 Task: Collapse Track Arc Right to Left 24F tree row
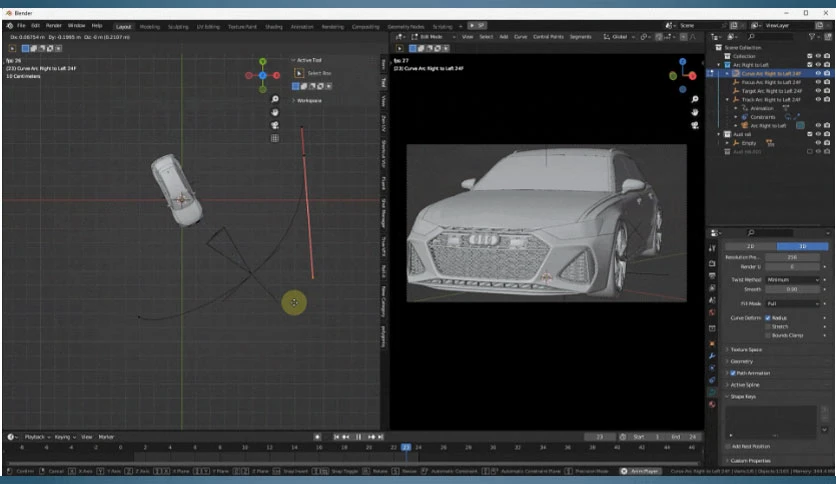point(727,100)
